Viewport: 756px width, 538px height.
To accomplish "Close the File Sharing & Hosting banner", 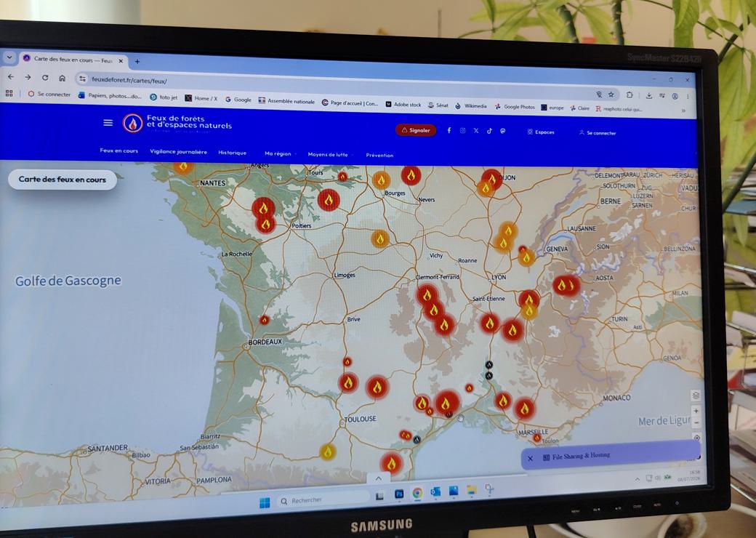I will point(531,459).
